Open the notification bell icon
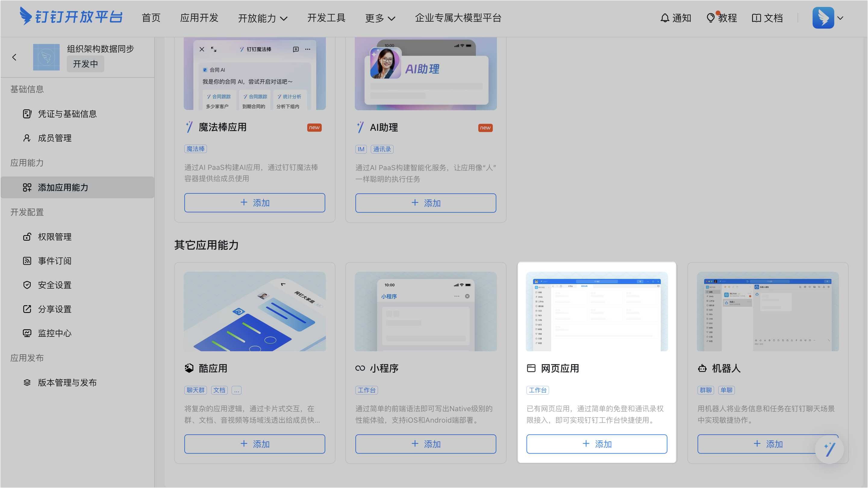Image resolution: width=868 pixels, height=488 pixels. click(x=664, y=18)
